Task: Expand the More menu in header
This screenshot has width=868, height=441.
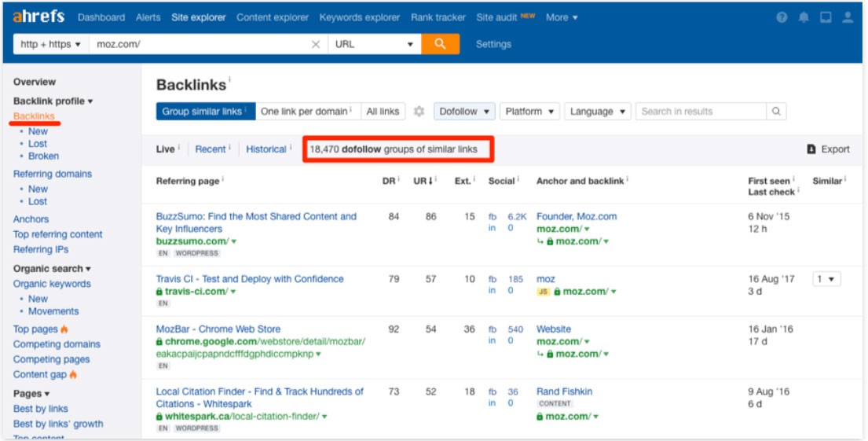Action: [562, 17]
